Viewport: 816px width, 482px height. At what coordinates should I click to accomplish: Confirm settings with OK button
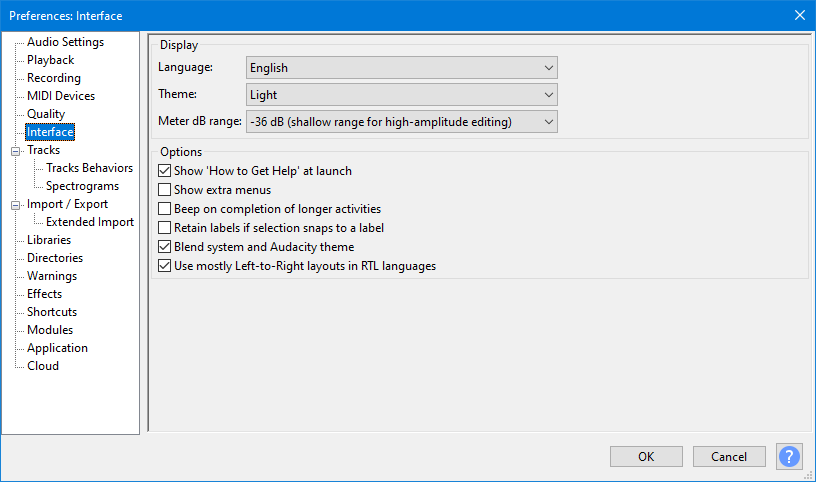[x=646, y=456]
